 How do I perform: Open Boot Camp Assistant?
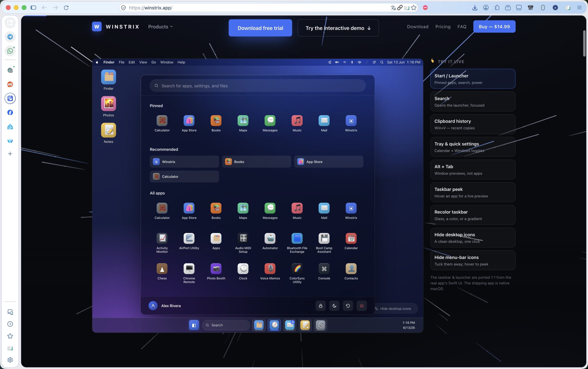click(324, 243)
